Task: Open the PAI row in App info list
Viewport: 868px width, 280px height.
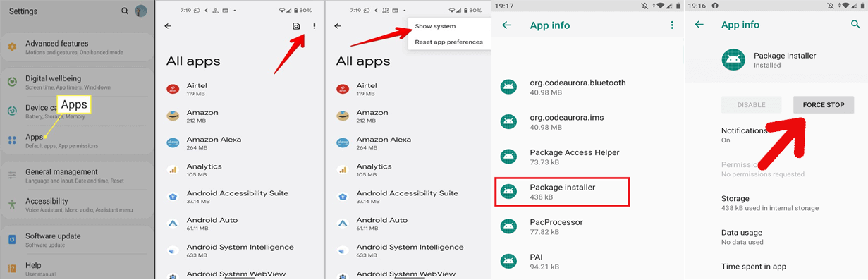Action: (x=587, y=261)
